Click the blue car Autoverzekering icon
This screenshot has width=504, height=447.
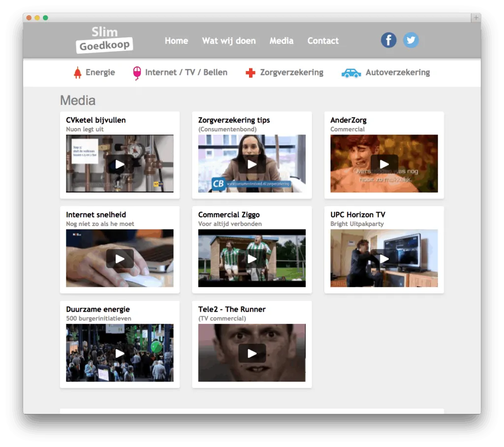pyautogui.click(x=351, y=73)
